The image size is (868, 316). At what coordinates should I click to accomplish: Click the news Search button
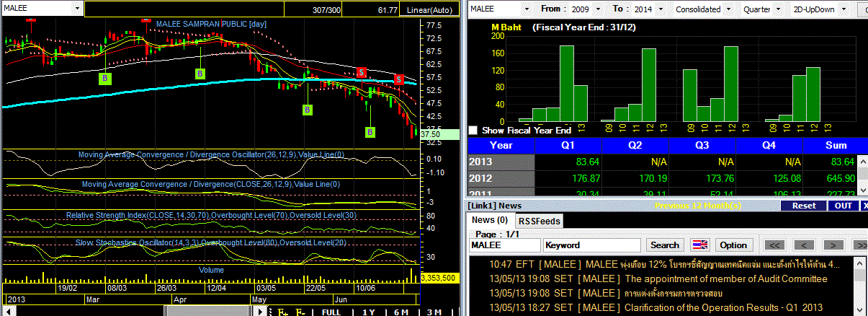(x=665, y=245)
